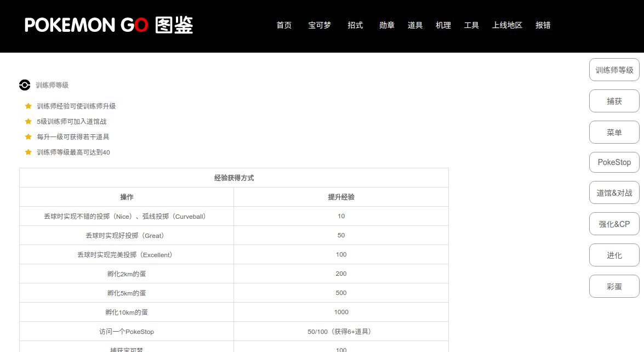Click the 菜单 sidebar button
The image size is (644, 352).
pyautogui.click(x=614, y=132)
